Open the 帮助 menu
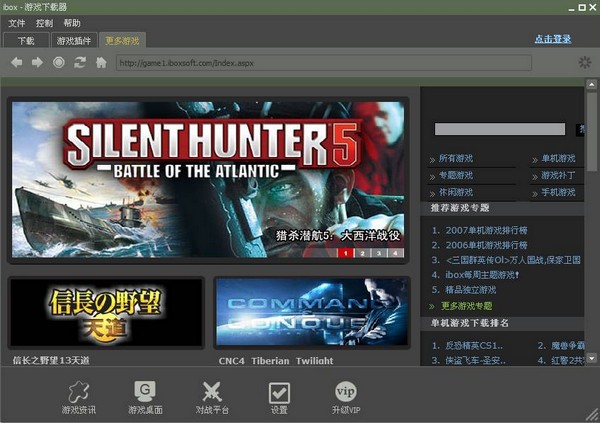600x423 pixels. [x=72, y=23]
